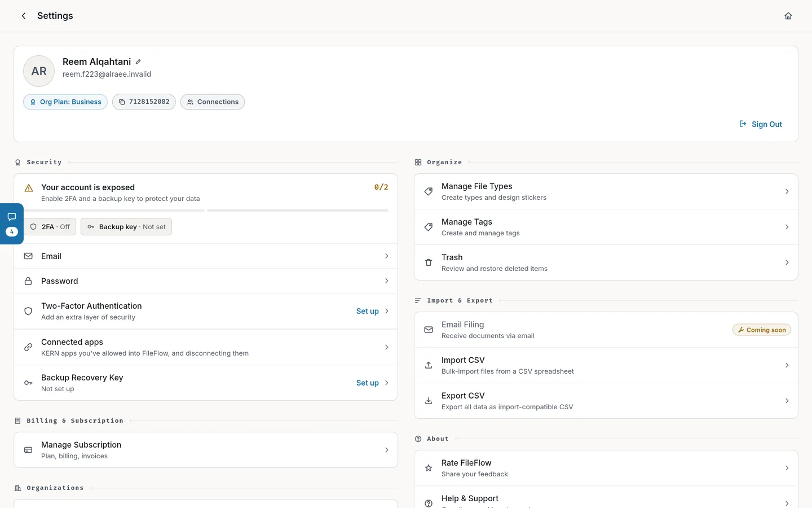Click the security progress bar first segment
This screenshot has height=508, width=812.
114,211
